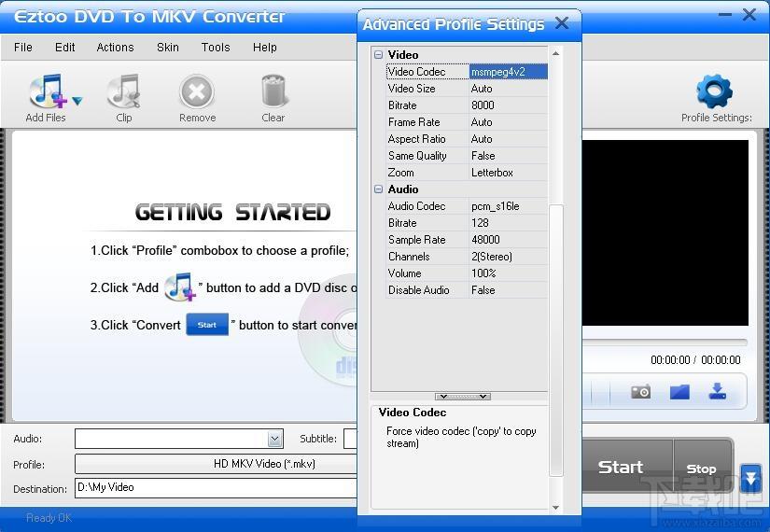The height and width of the screenshot is (532, 770).
Task: Open Profile Settings gear icon
Action: pos(714,92)
